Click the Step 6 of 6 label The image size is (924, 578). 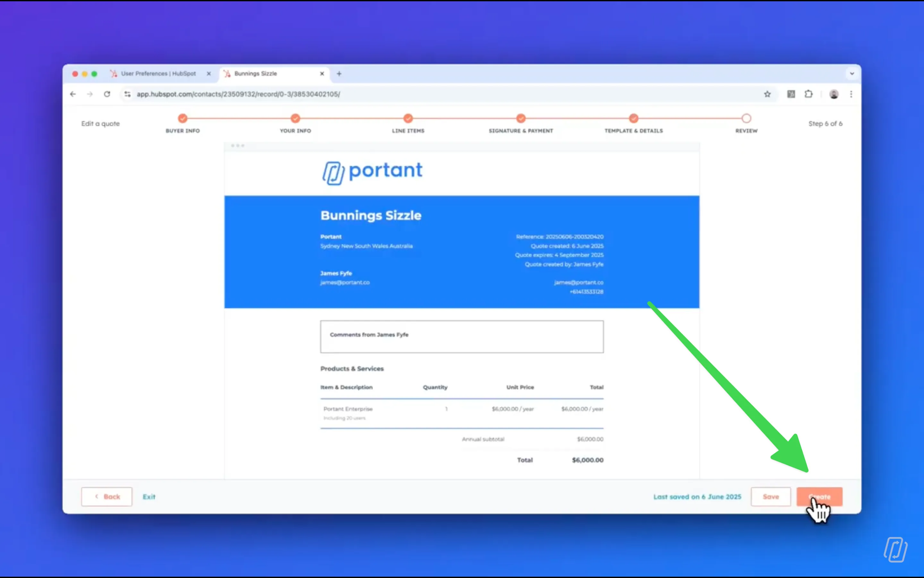point(825,124)
